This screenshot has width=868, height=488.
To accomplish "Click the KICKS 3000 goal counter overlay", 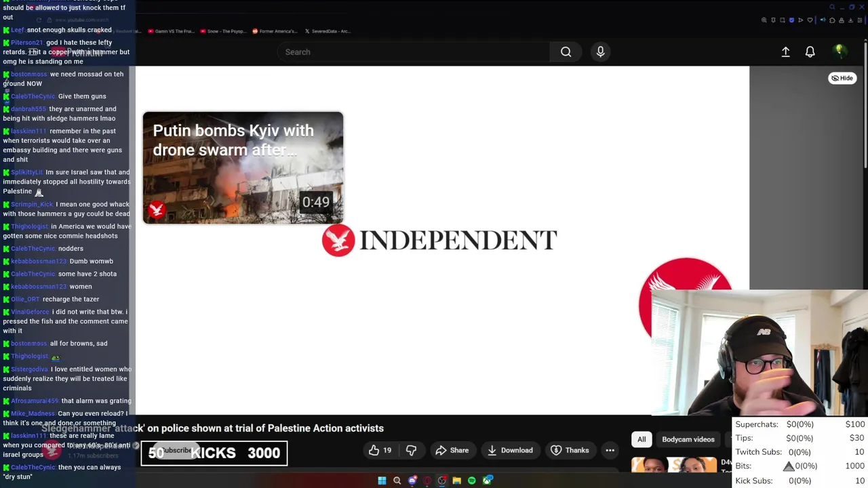I will pyautogui.click(x=214, y=453).
